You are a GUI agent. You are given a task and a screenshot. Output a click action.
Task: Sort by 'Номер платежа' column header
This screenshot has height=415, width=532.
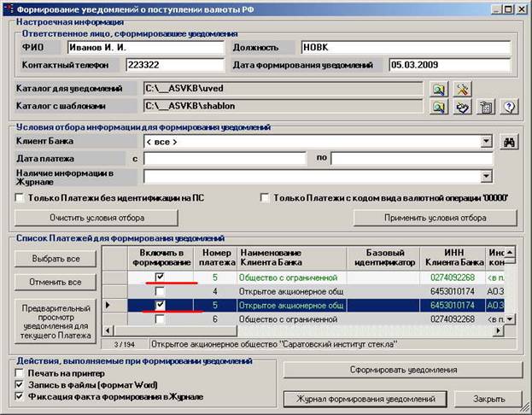[x=216, y=257]
